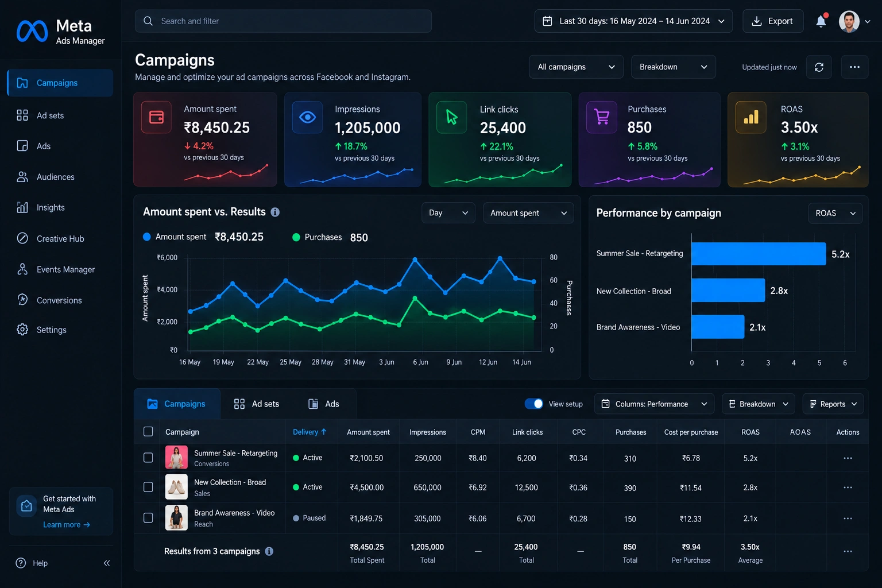Open the three-dot menu beside refresh
This screenshot has width=882, height=588.
pyautogui.click(x=854, y=67)
